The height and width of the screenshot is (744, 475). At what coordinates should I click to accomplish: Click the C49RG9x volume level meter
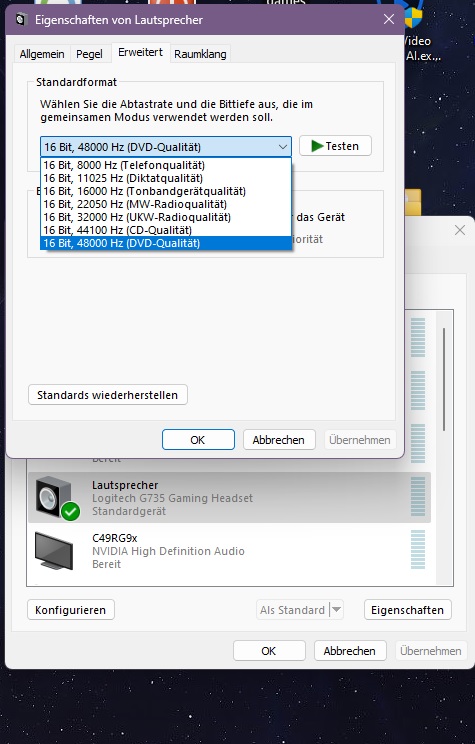pyautogui.click(x=418, y=550)
